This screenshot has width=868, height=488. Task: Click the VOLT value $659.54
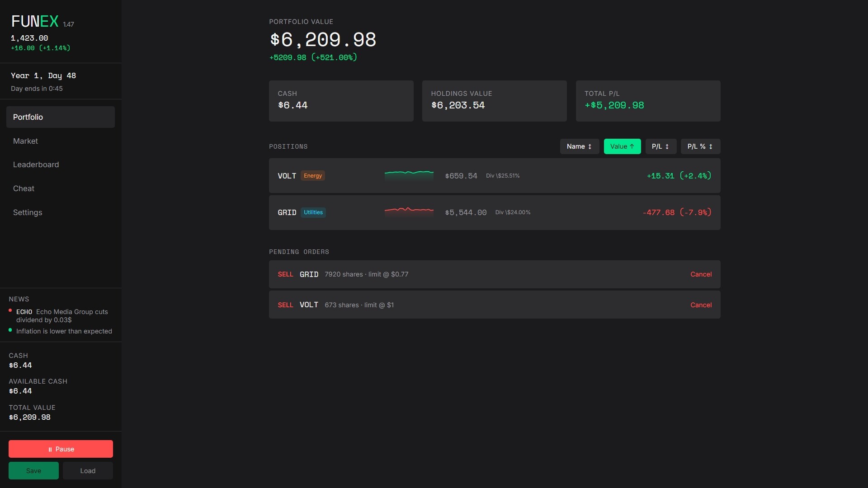461,176
